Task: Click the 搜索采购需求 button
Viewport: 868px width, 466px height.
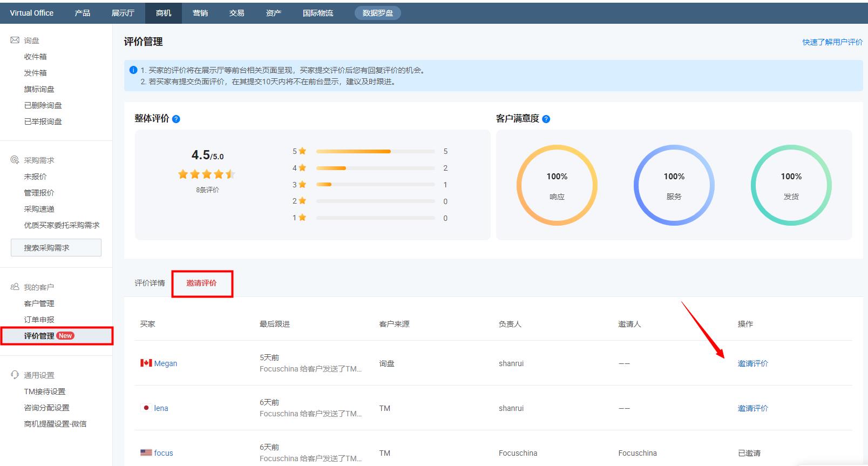Action: click(56, 248)
